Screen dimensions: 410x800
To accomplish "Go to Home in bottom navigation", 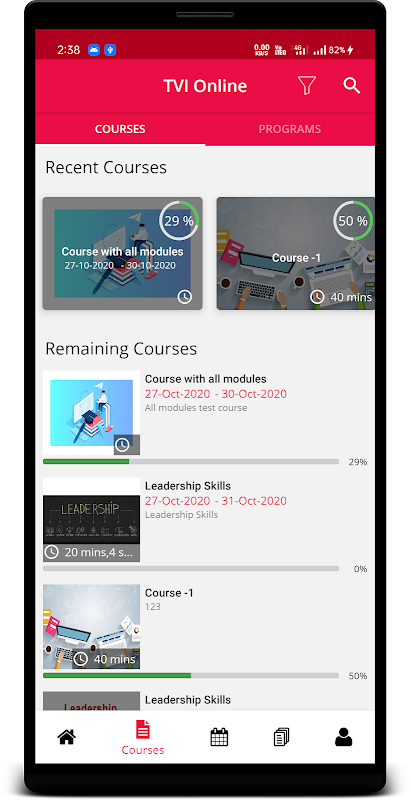I will tap(66, 737).
